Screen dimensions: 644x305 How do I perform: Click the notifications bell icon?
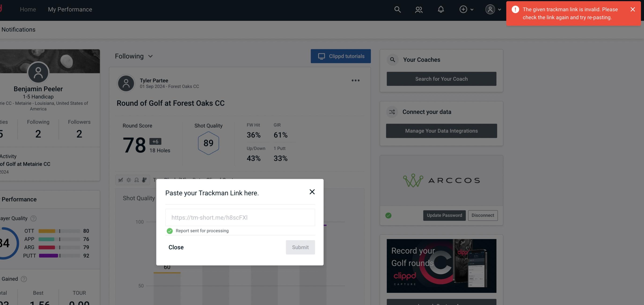441,9
